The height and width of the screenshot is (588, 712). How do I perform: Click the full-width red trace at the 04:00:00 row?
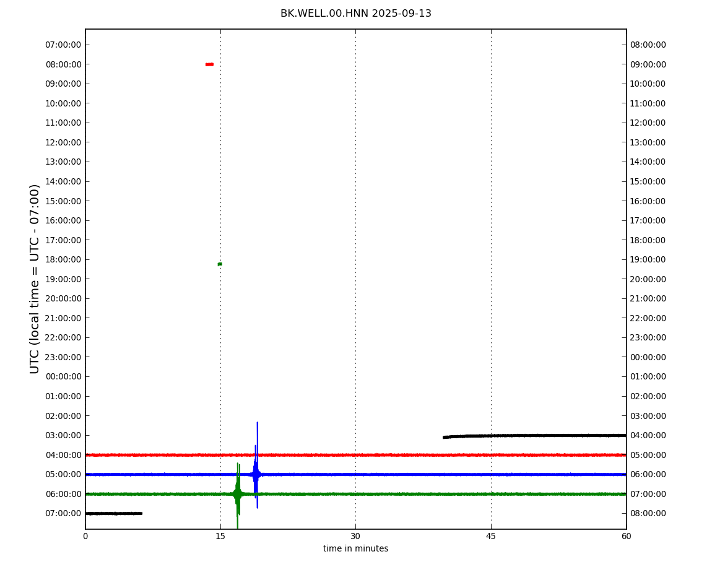tap(355, 455)
